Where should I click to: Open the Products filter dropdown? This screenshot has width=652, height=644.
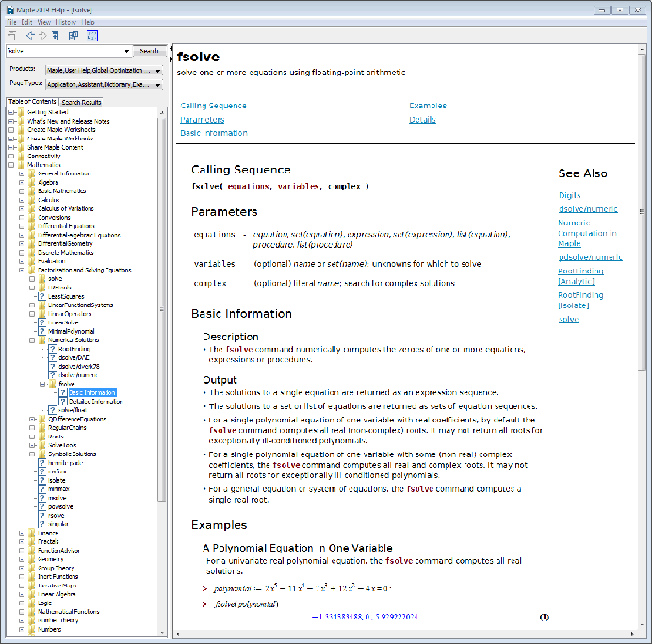coord(157,70)
